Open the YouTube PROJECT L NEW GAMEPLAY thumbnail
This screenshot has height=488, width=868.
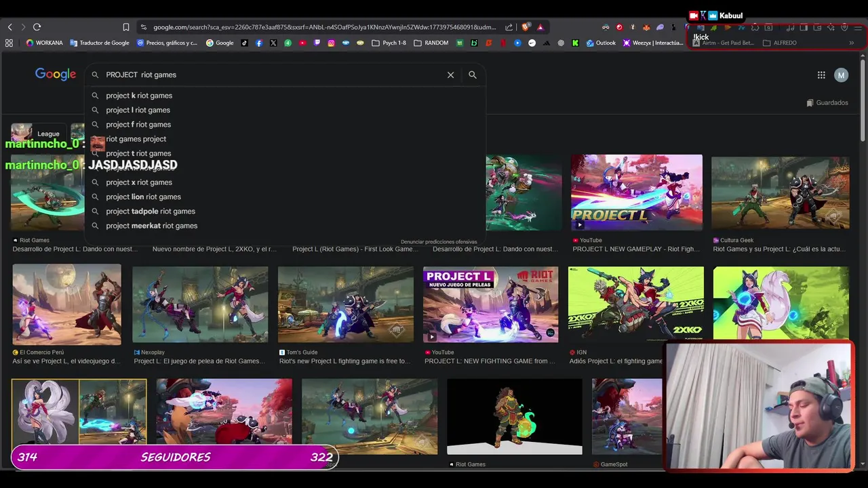pyautogui.click(x=637, y=192)
